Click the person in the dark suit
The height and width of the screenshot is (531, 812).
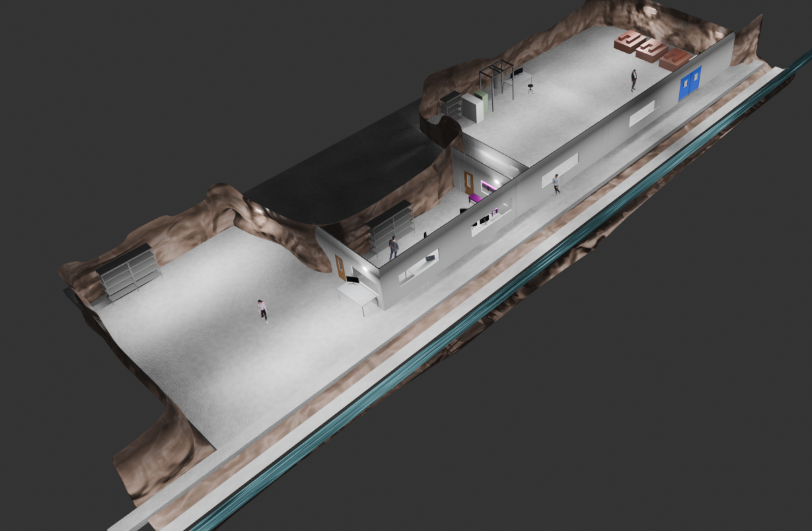coord(634,80)
